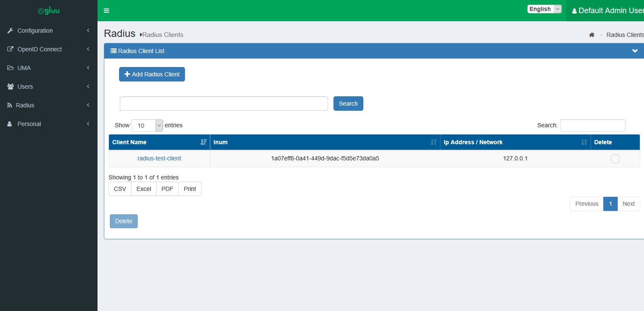Open the radius-test-client link
644x311 pixels.
(x=159, y=158)
